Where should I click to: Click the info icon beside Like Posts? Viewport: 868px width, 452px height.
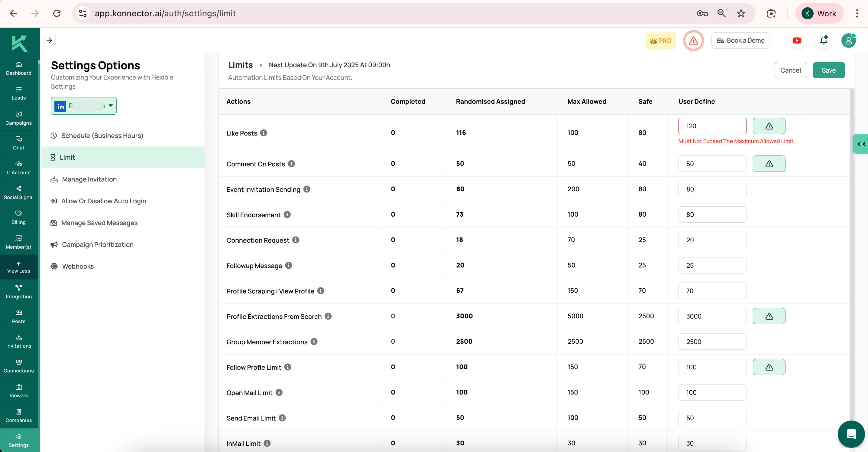264,133
